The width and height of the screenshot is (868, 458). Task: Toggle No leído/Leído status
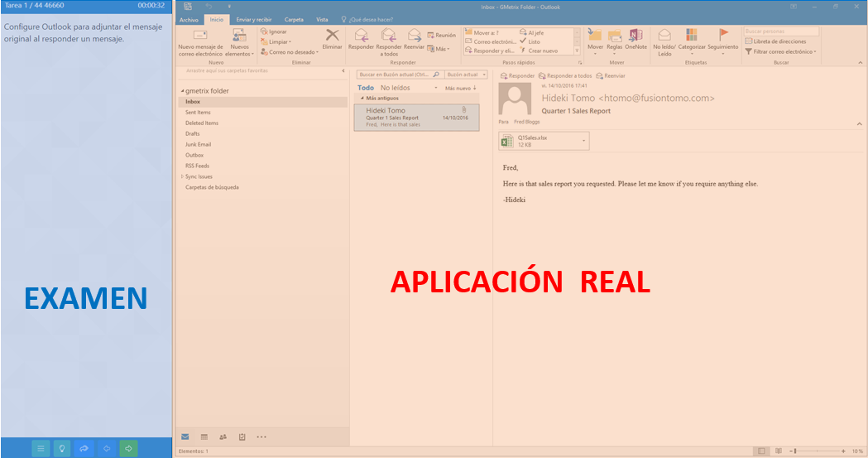click(x=664, y=42)
